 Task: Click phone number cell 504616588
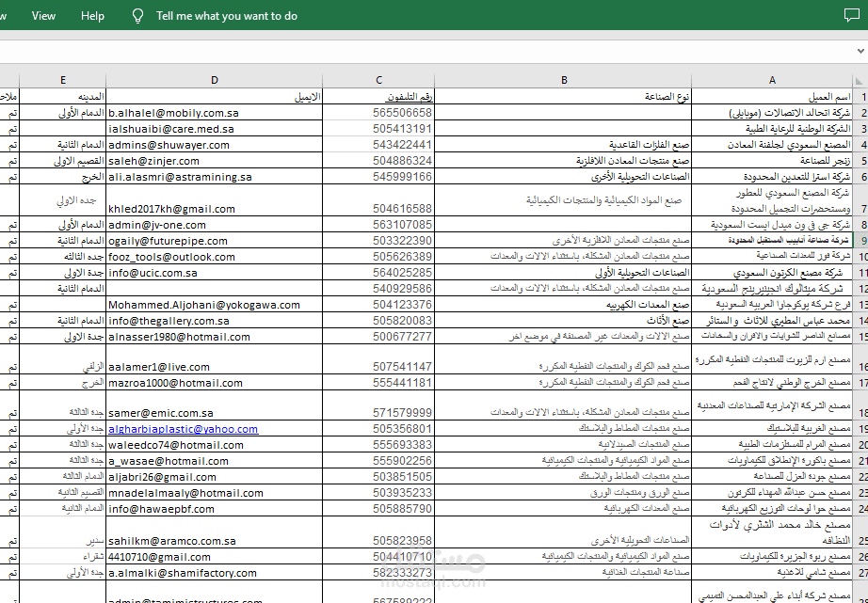coord(378,200)
